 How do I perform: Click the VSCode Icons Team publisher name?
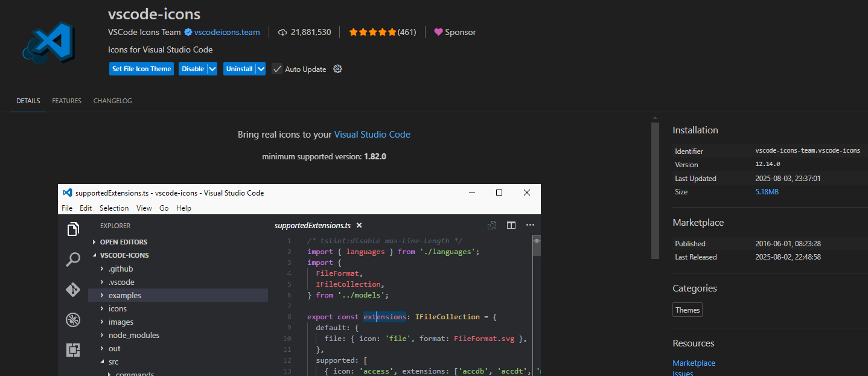coord(144,32)
